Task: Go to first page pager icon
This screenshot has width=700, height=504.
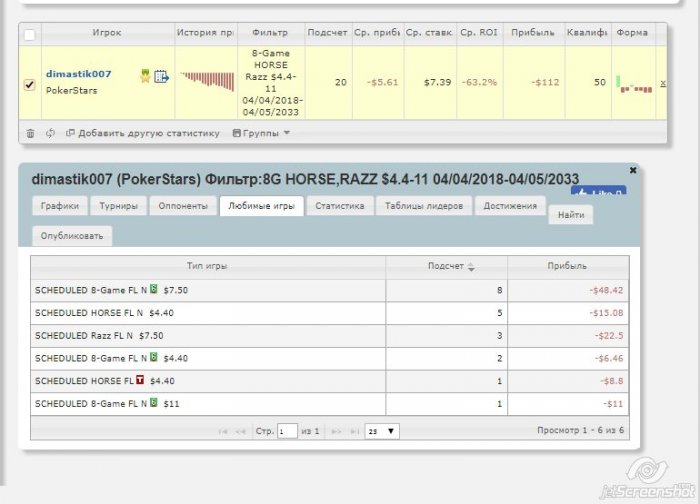Action: point(223,431)
